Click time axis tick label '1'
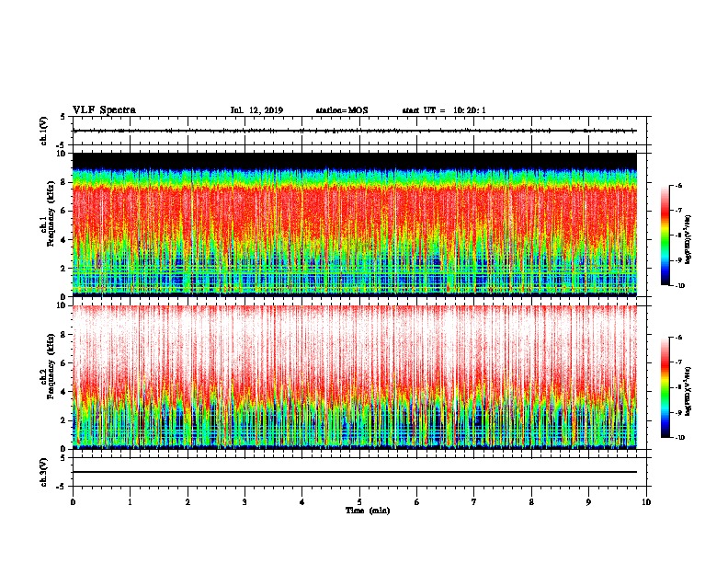This screenshot has width=728, height=563. click(x=130, y=502)
